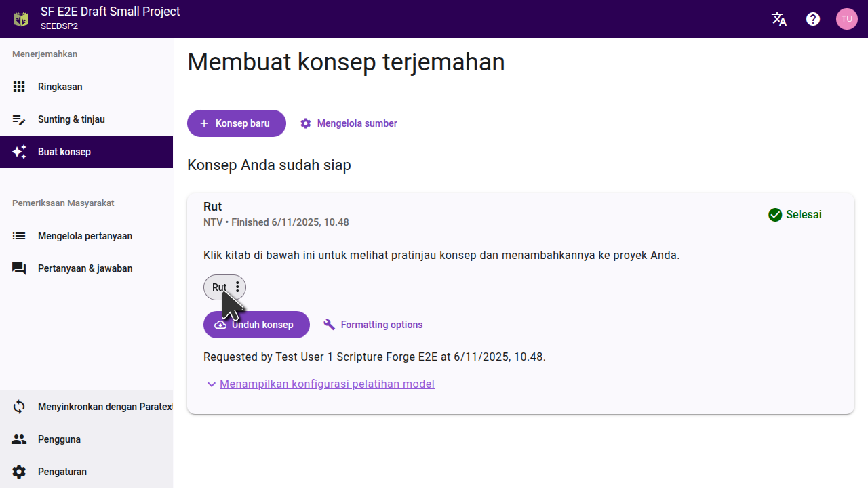Open Pengaturan settings page
The image size is (868, 488).
pos(62,472)
